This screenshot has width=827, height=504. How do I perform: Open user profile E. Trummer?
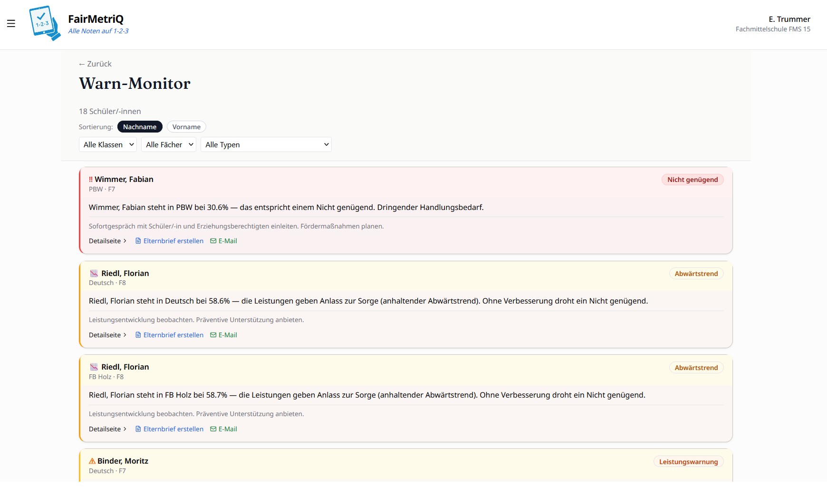[x=789, y=19]
